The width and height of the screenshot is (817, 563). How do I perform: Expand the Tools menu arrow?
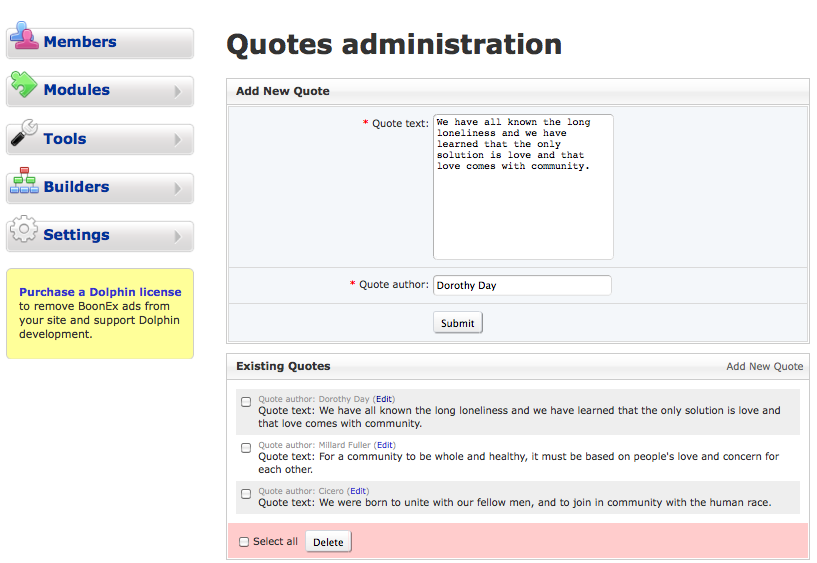(178, 140)
